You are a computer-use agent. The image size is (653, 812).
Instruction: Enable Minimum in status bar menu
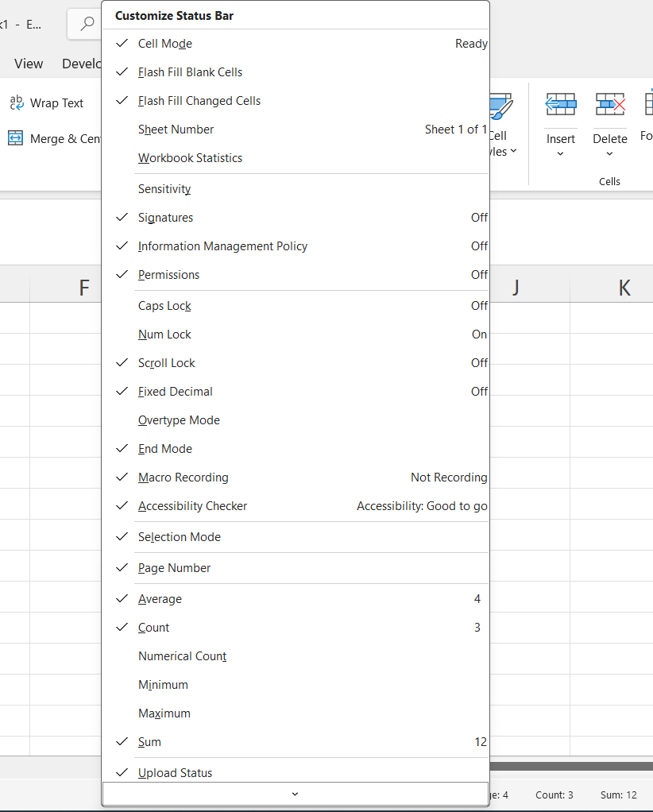click(x=163, y=685)
